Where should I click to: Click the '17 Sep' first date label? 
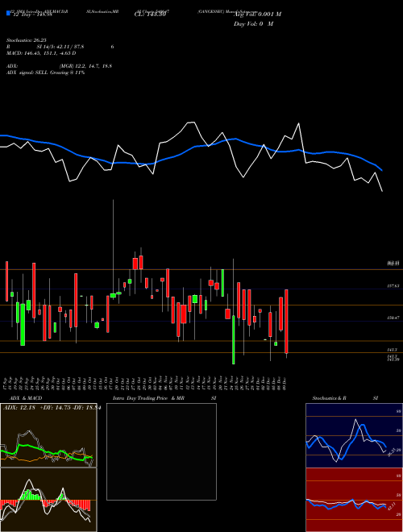[6, 384]
